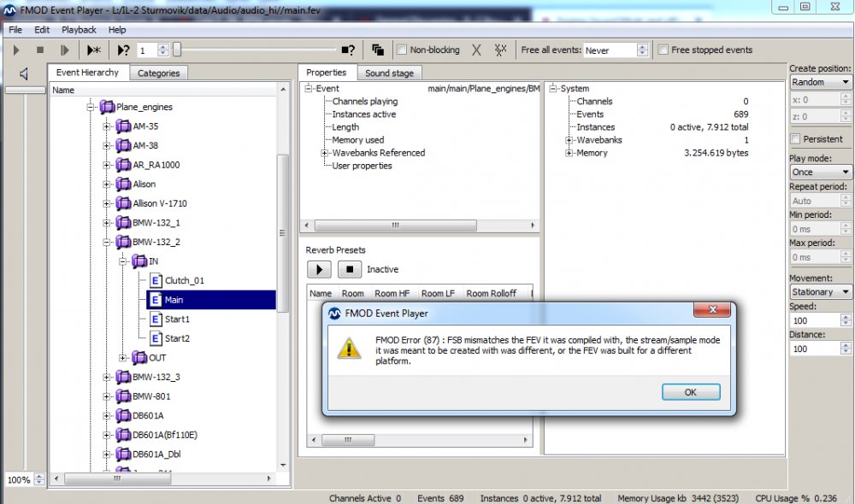Click the play-asterisk toolbar icon
The height and width of the screenshot is (504, 855).
94,50
